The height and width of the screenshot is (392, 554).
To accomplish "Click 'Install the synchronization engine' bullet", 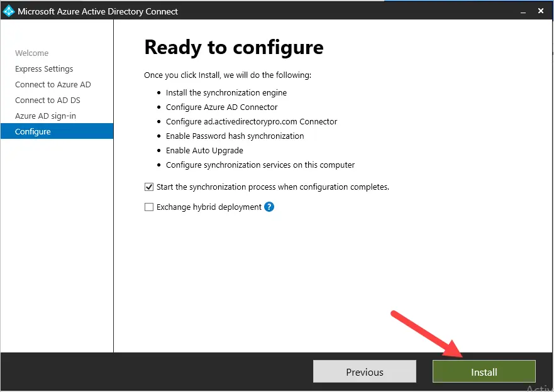I will [226, 93].
